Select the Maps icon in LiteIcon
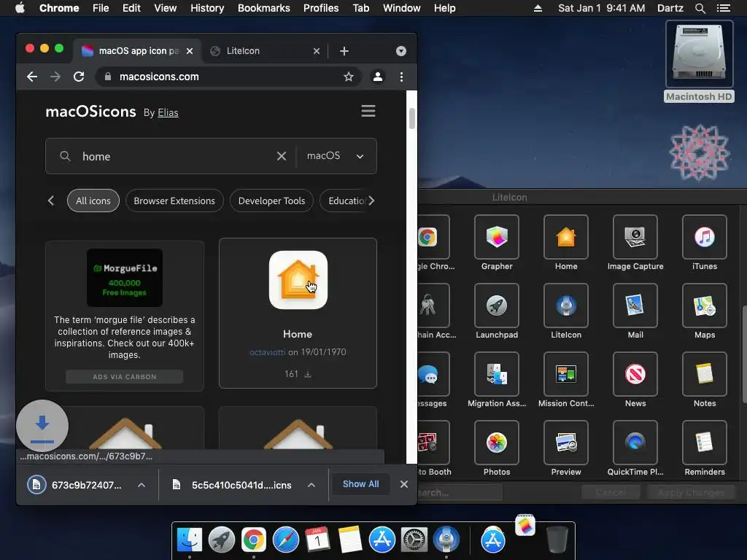 pos(704,306)
